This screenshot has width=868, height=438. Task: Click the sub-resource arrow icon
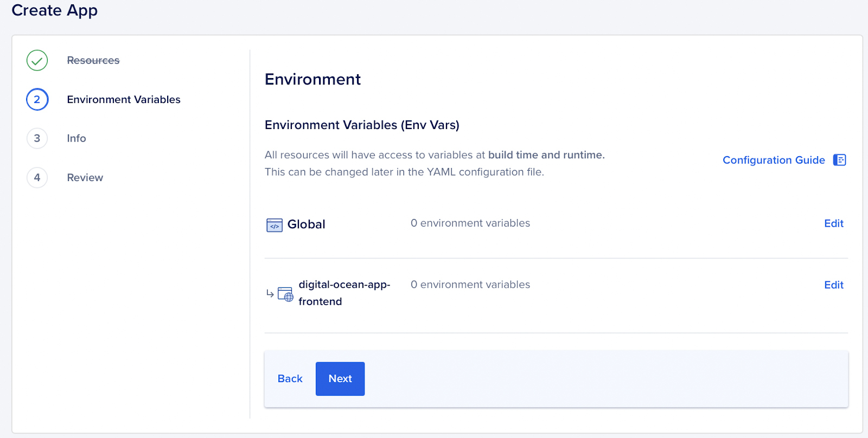coord(270,293)
